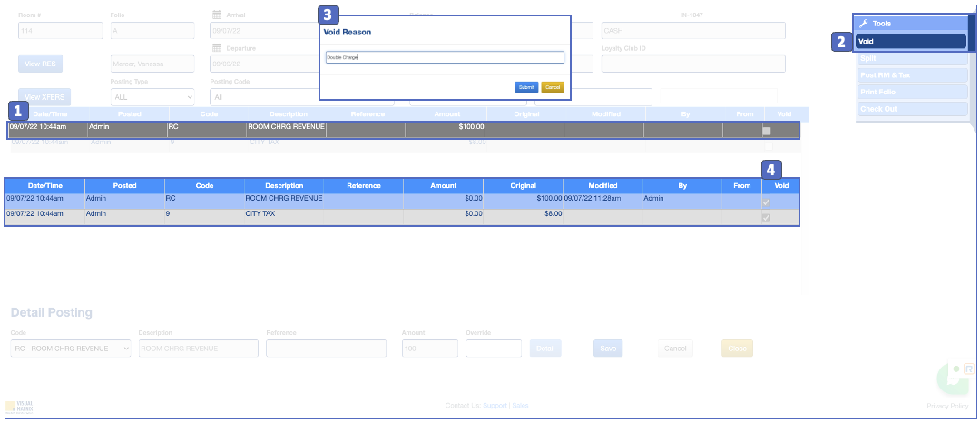Toggle Void checkbox on voided CITY TAX row
Screen dimensions: 980x423
767,218
